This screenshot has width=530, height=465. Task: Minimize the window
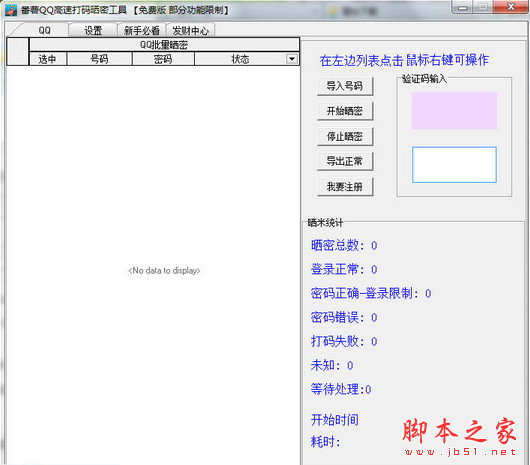(x=463, y=7)
